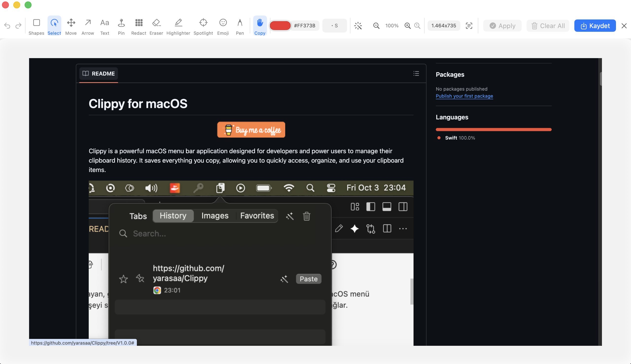Select the Highlighter tool
The height and width of the screenshot is (364, 631).
tap(178, 25)
